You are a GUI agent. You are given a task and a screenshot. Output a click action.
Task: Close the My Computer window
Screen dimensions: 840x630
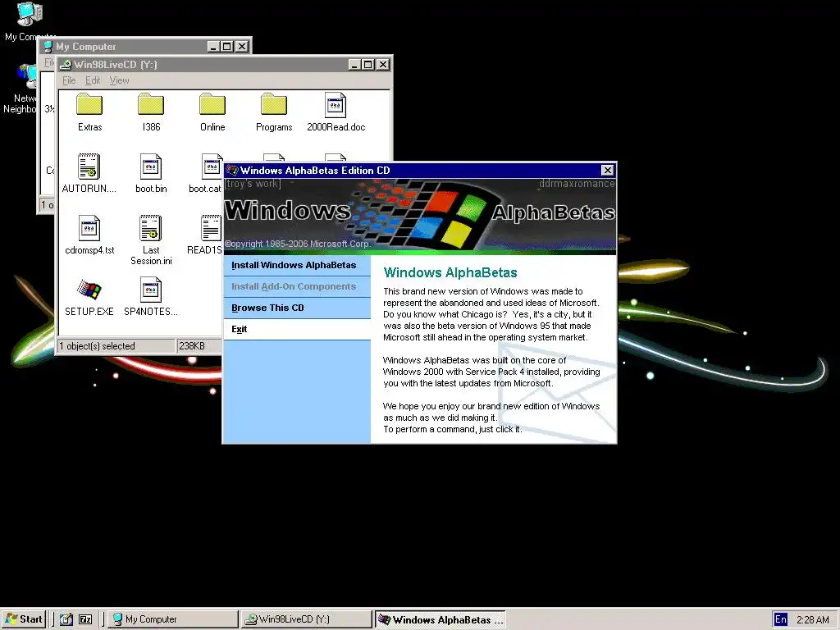coord(242,47)
